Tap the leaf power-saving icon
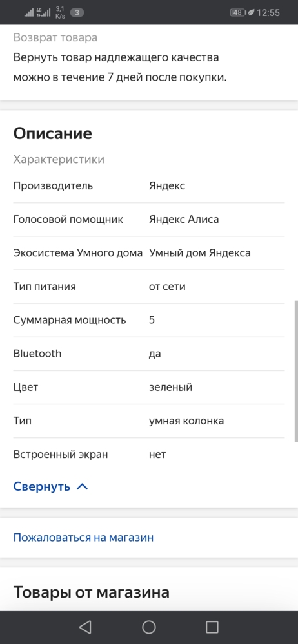The height and width of the screenshot is (644, 298). tap(251, 13)
